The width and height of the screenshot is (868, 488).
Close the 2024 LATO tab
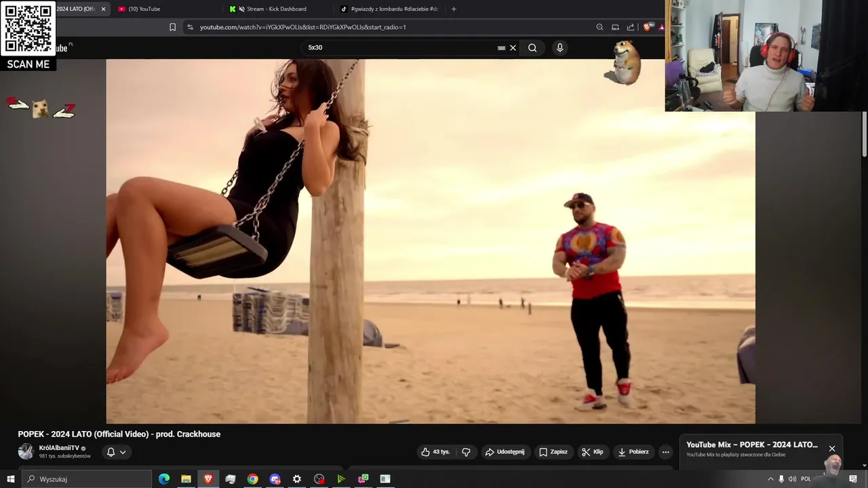[x=103, y=9]
